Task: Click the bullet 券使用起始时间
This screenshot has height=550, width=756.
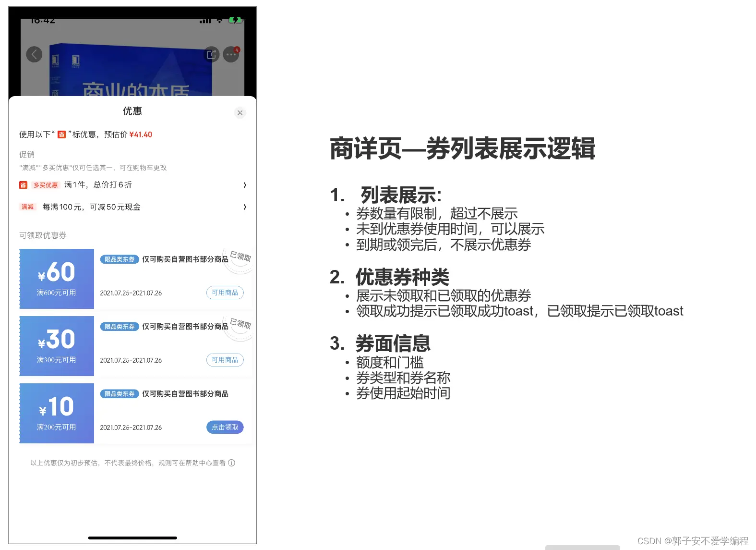Action: click(x=403, y=393)
